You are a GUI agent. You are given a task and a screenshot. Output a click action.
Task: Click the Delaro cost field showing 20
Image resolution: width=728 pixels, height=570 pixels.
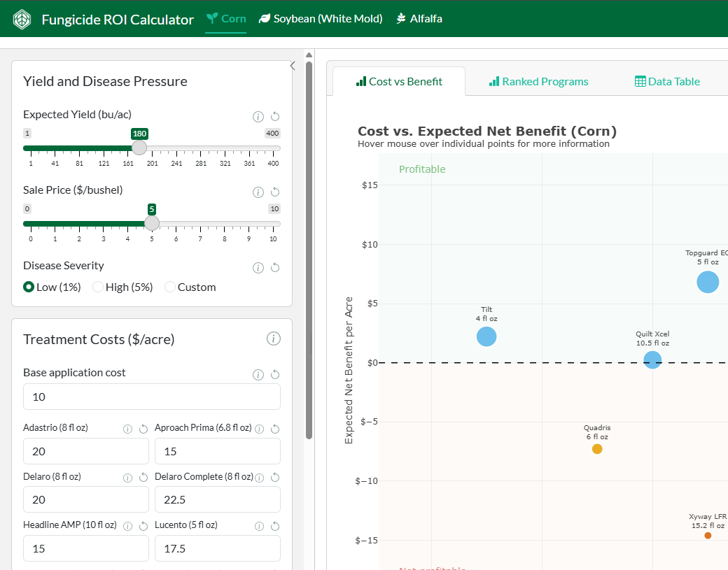[x=86, y=499]
